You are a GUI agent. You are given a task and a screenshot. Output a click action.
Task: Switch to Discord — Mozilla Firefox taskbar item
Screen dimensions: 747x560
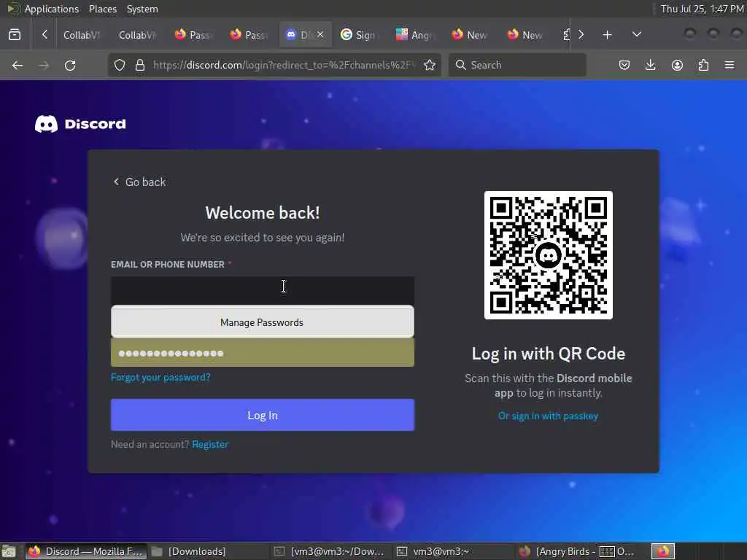click(x=86, y=551)
